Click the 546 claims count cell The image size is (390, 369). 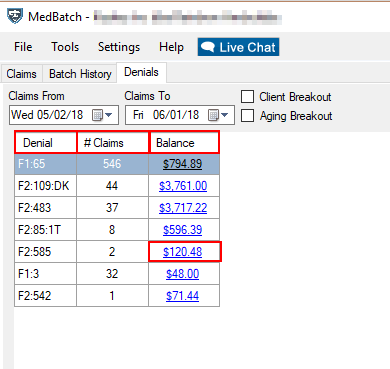pyautogui.click(x=112, y=164)
